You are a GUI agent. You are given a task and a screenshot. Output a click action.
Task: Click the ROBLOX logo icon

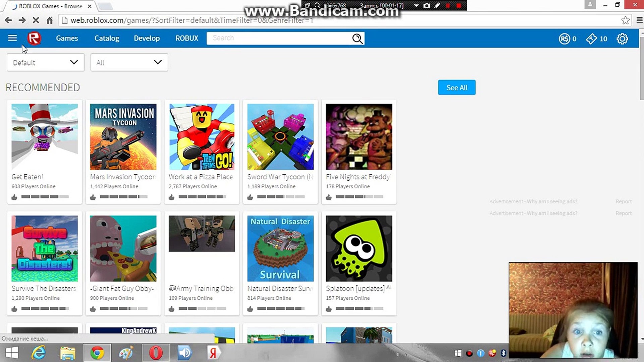coord(34,38)
